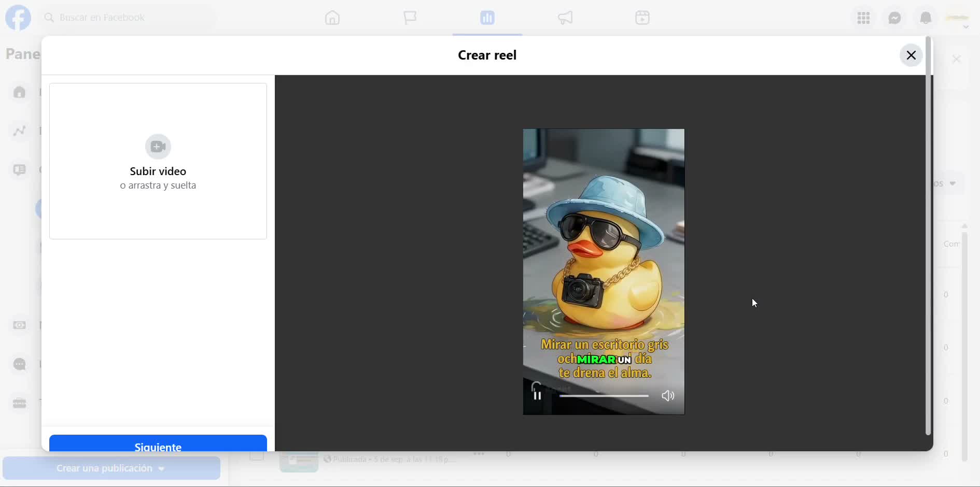Close the Crear reel dialog

911,55
